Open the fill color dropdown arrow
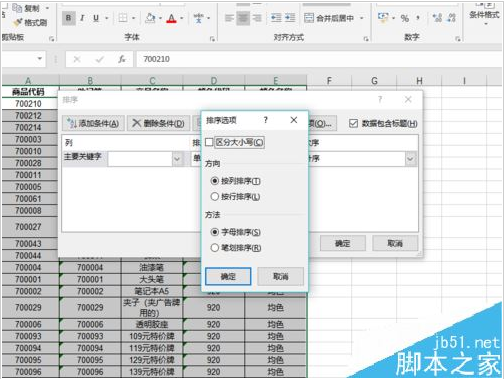This screenshot has height=379, width=504. (160, 18)
